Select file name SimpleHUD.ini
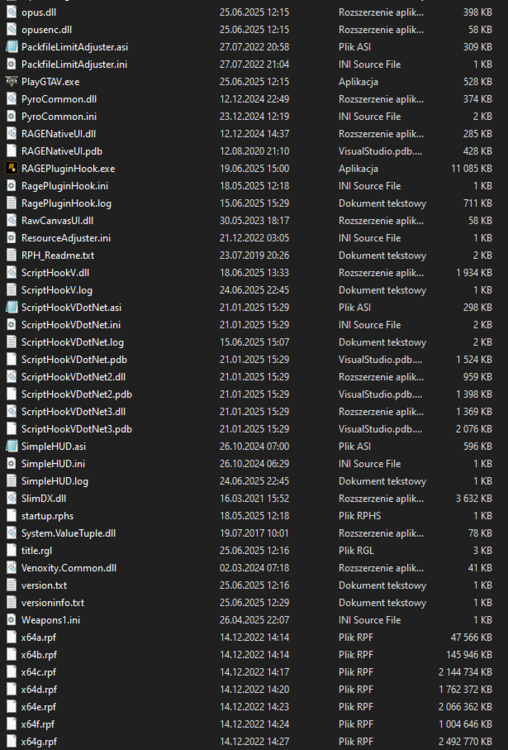The height and width of the screenshot is (750, 508). tap(53, 463)
